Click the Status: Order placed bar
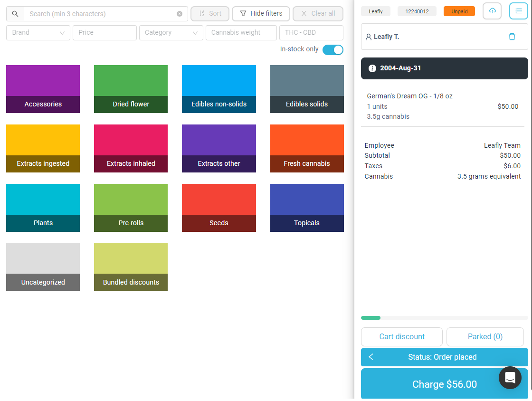 tap(445, 357)
